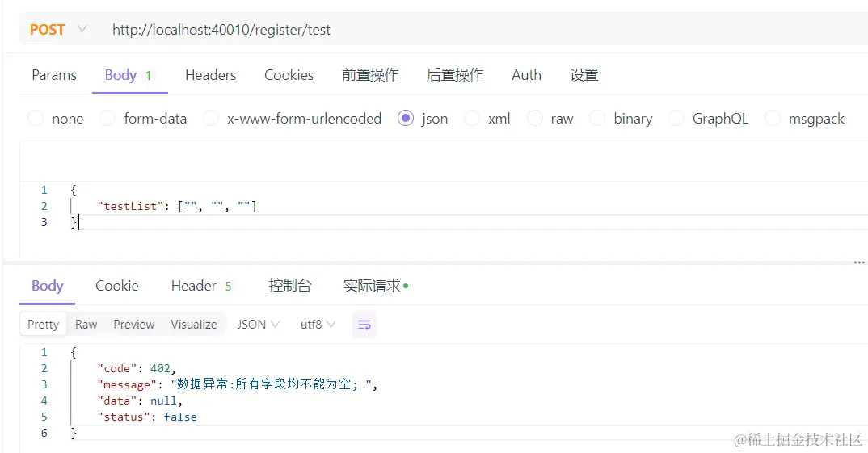
Task: Select the binary body type
Action: pyautogui.click(x=622, y=119)
